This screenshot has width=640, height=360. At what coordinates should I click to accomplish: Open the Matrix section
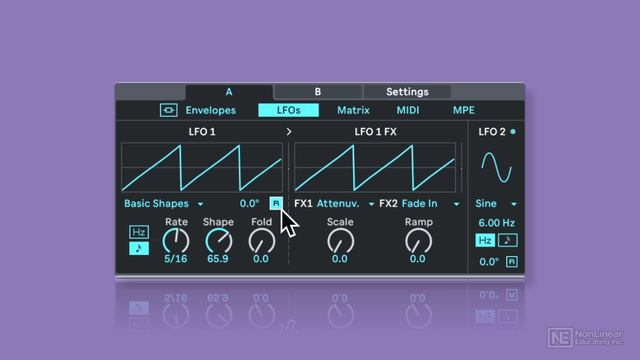(353, 110)
